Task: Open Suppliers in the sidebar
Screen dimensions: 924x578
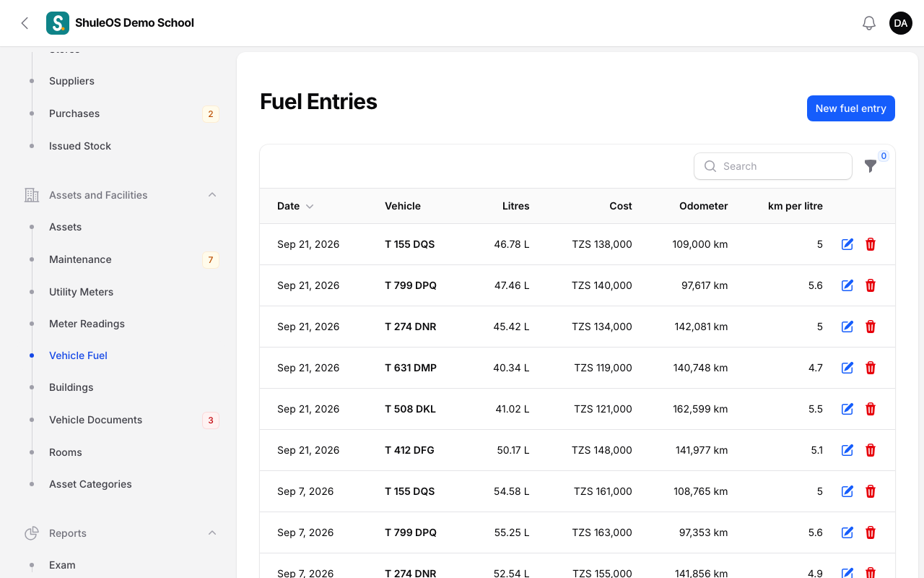Action: (71, 81)
